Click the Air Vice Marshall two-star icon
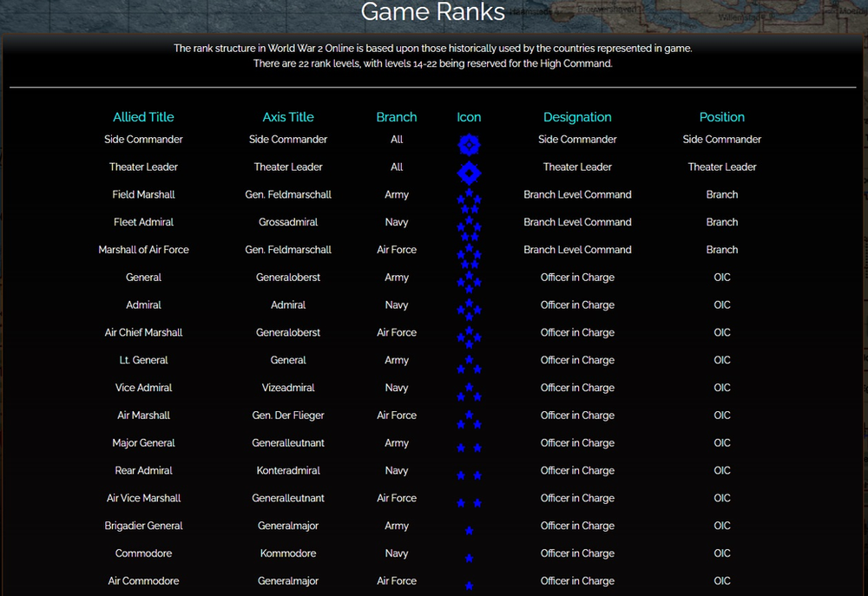The height and width of the screenshot is (596, 868). (469, 503)
